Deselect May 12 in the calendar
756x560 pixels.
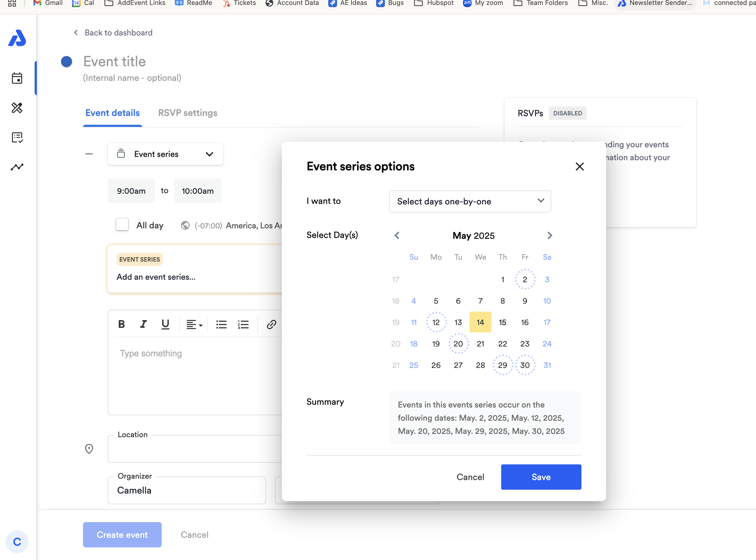click(x=436, y=322)
